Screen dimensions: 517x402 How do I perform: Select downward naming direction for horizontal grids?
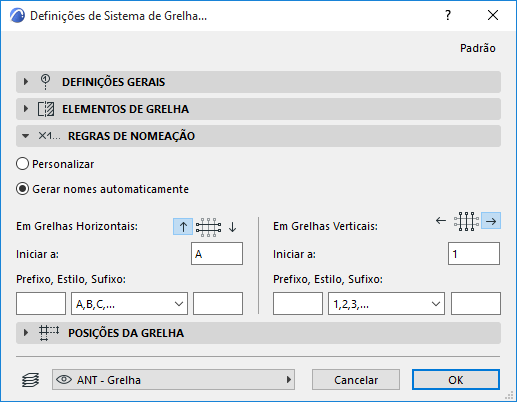(233, 227)
